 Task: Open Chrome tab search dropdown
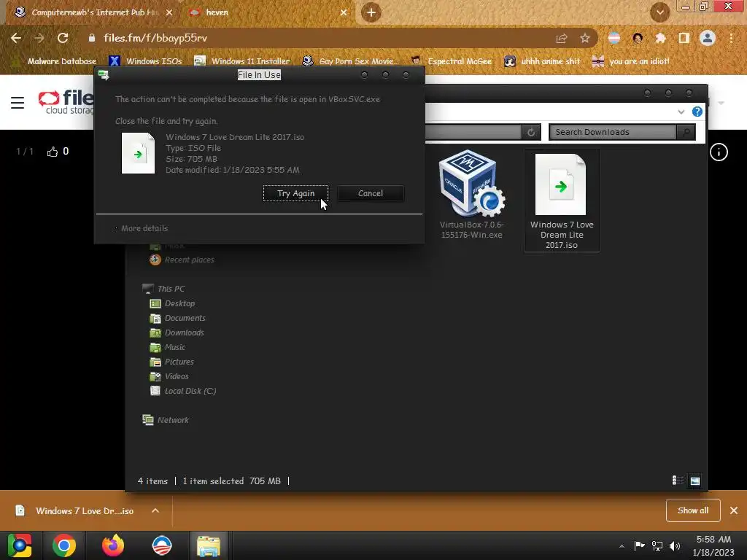659,12
